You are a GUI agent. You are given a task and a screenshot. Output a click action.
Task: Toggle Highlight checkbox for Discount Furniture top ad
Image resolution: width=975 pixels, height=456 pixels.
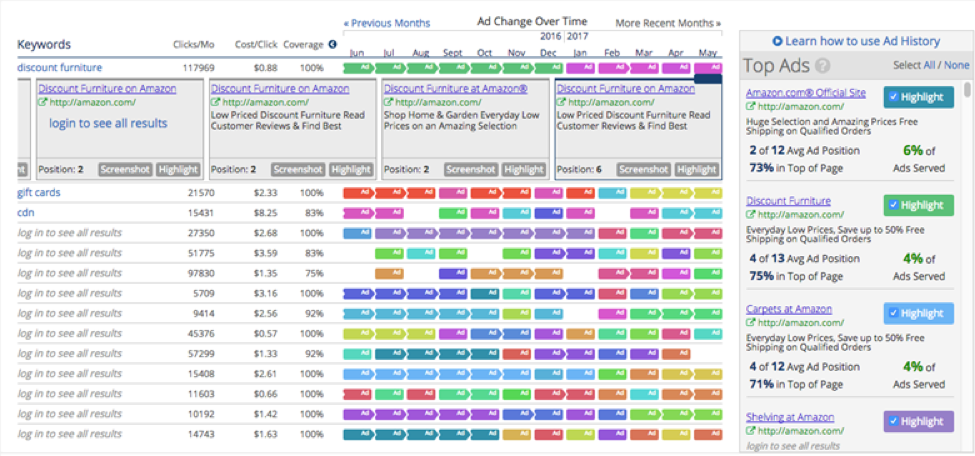(892, 205)
